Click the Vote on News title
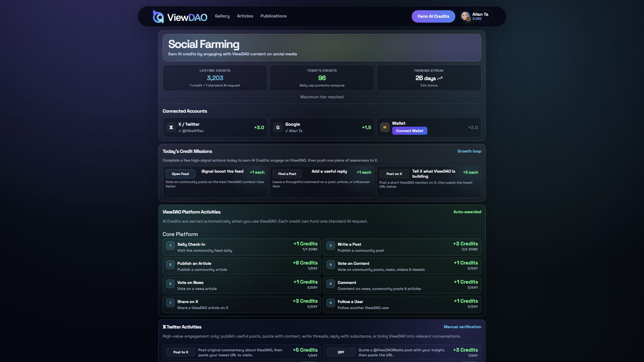The image size is (644, 362). 190,283
